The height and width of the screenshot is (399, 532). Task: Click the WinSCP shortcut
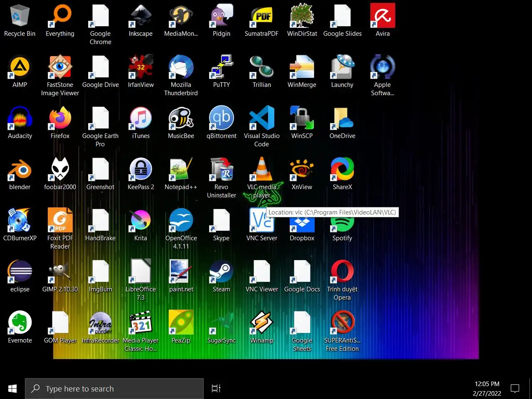(x=302, y=118)
